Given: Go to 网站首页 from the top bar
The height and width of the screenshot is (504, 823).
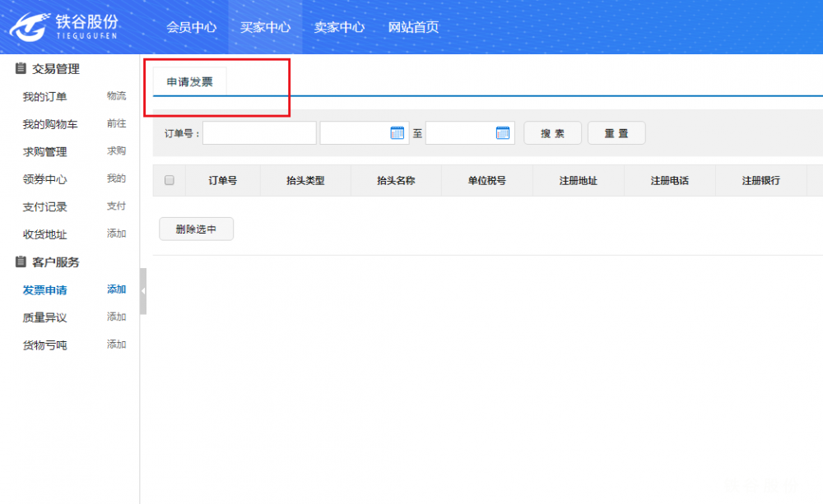Looking at the screenshot, I should [x=413, y=27].
